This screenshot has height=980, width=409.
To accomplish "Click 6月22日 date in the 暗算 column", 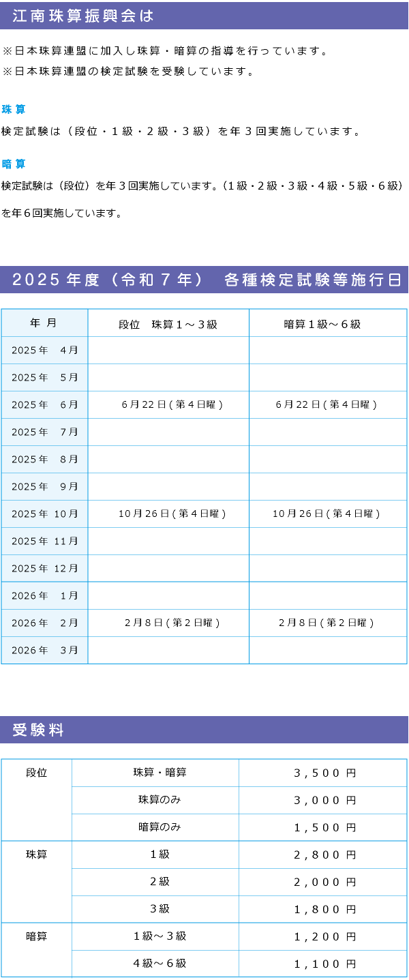I will tap(327, 404).
